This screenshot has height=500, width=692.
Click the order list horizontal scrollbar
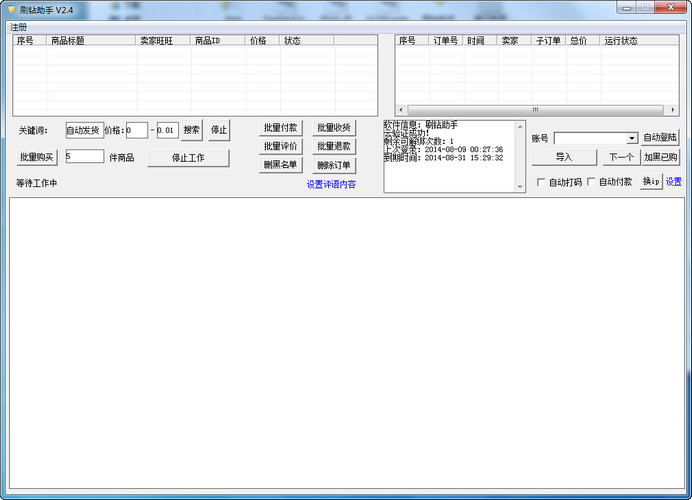coord(535,109)
